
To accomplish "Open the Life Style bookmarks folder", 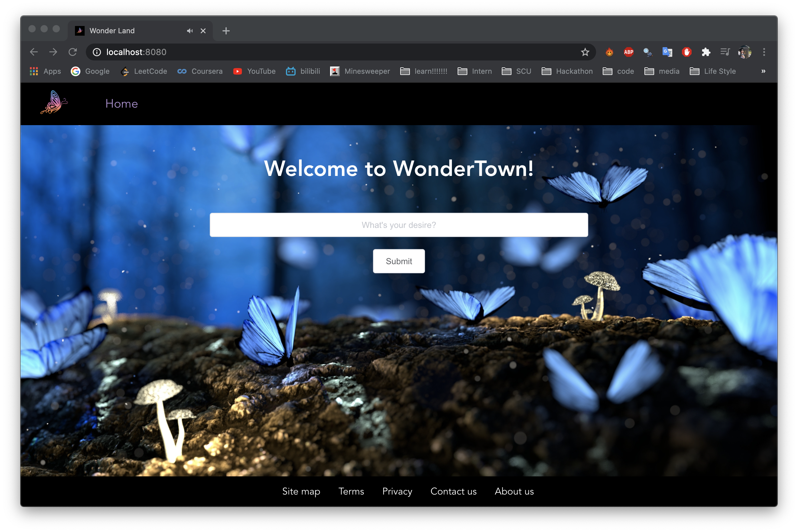I will [x=712, y=71].
